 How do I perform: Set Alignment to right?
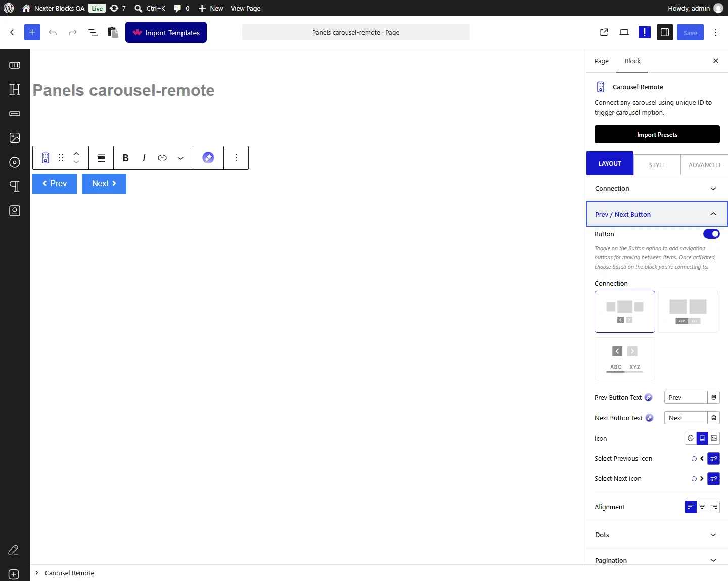click(x=714, y=507)
